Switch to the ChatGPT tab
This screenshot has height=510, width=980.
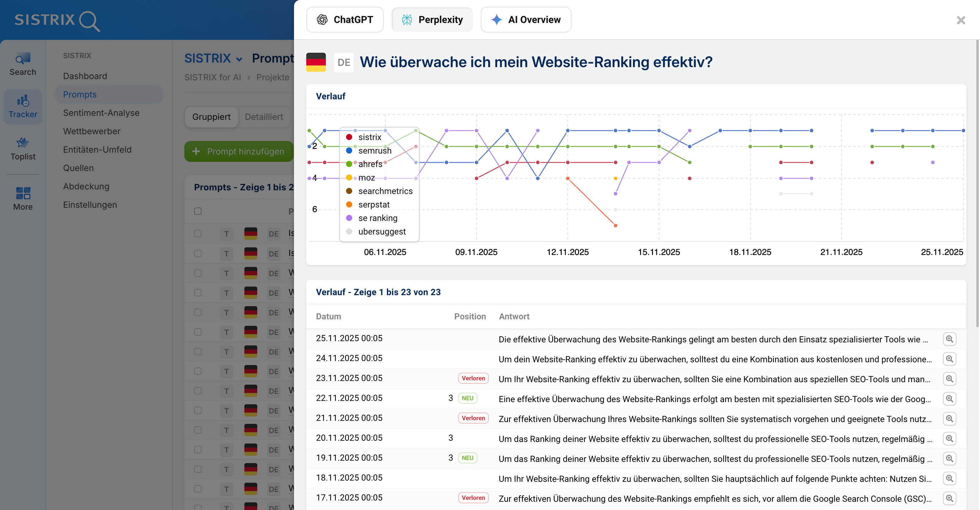(x=345, y=19)
